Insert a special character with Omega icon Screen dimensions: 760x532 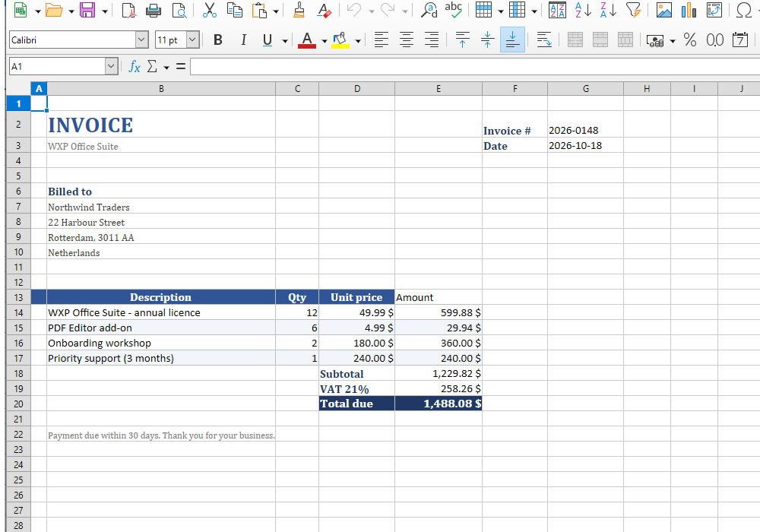tap(744, 10)
